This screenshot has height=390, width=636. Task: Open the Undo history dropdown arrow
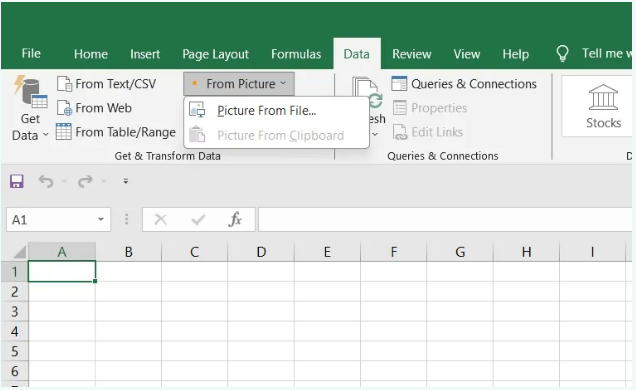pos(64,181)
